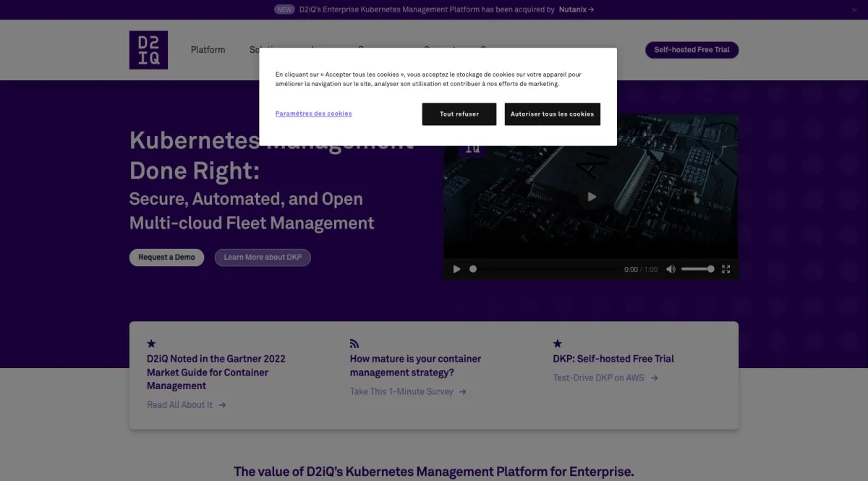
Task: Choose Autoriser tous les cookies
Action: [x=553, y=114]
